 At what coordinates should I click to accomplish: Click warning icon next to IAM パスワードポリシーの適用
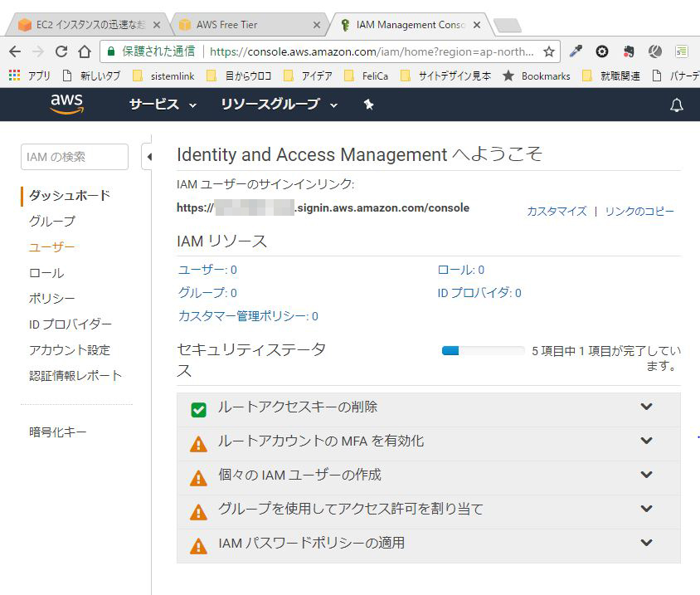(x=198, y=546)
